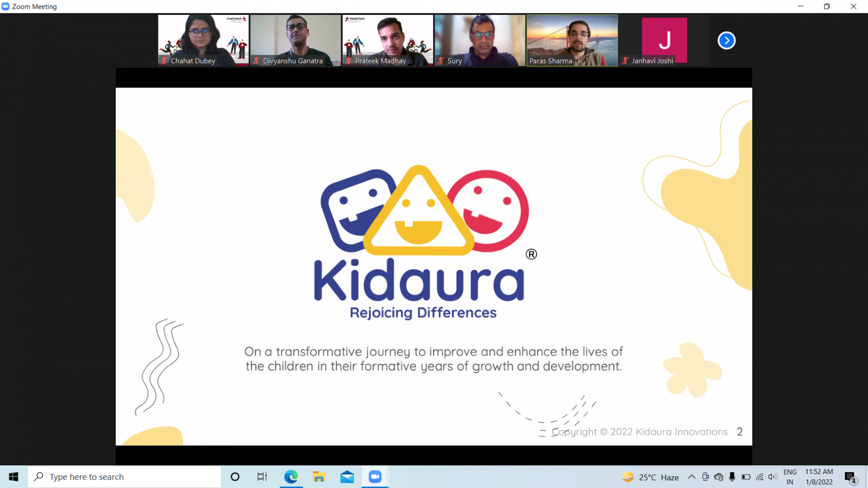Select Divyanshu Ganatra's video thumbnail

pos(296,40)
